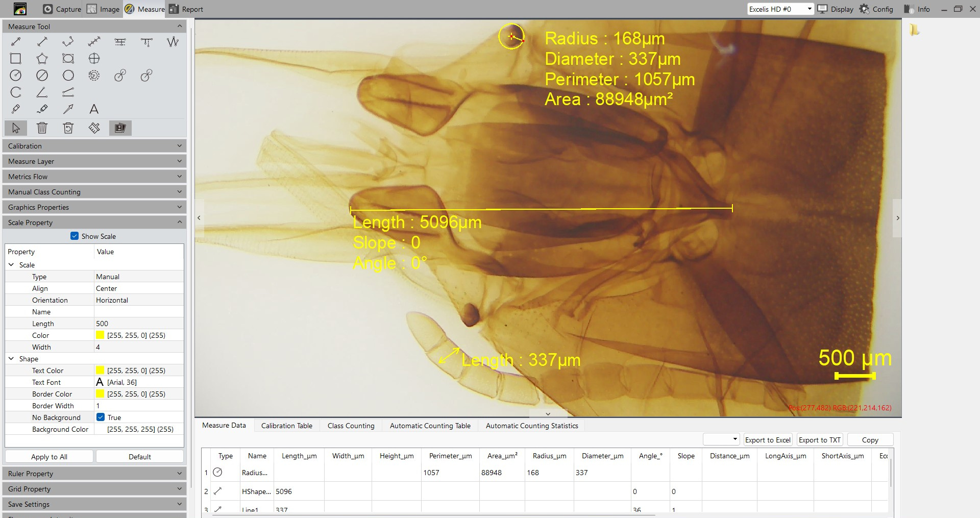Select the arrow annotation tool
The image size is (980, 518).
(68, 109)
